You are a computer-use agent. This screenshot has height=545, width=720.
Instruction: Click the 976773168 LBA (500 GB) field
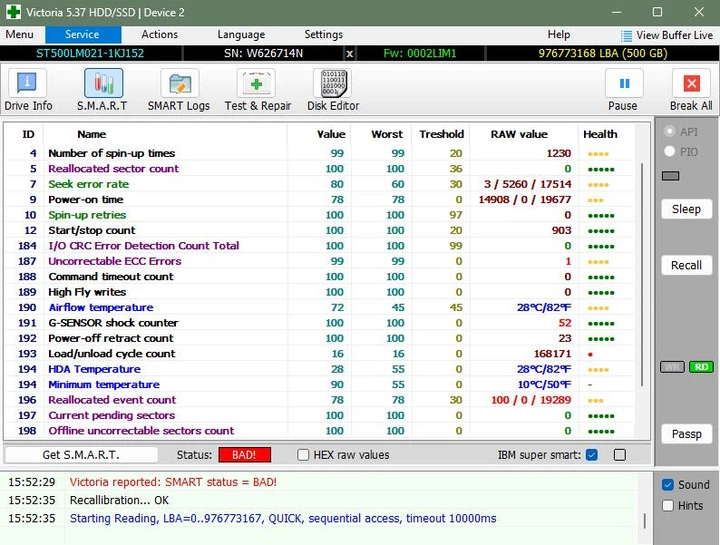(x=603, y=53)
